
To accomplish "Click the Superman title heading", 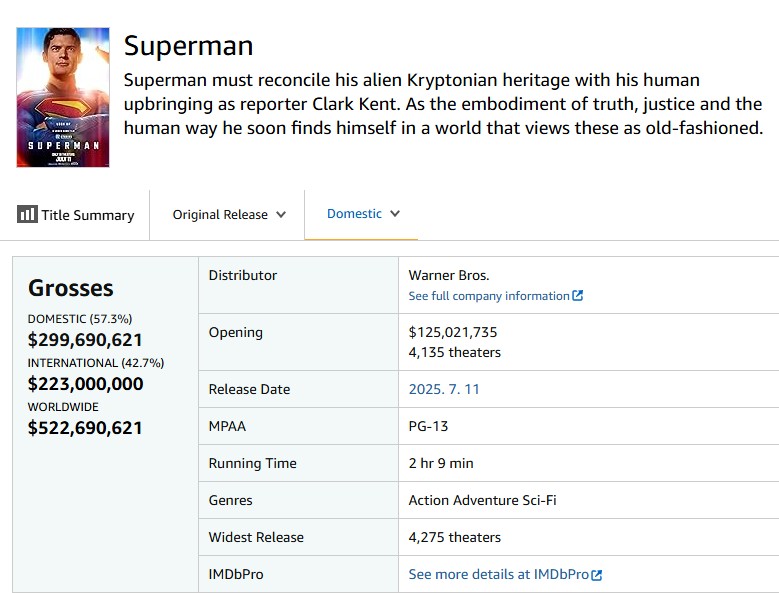I will pyautogui.click(x=188, y=46).
